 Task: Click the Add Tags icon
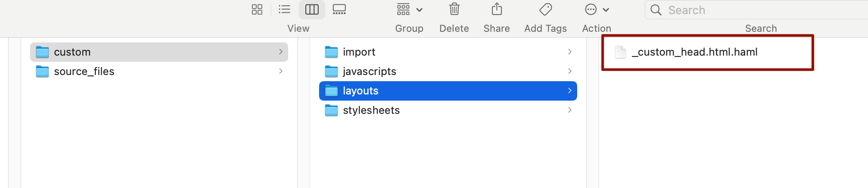click(546, 9)
